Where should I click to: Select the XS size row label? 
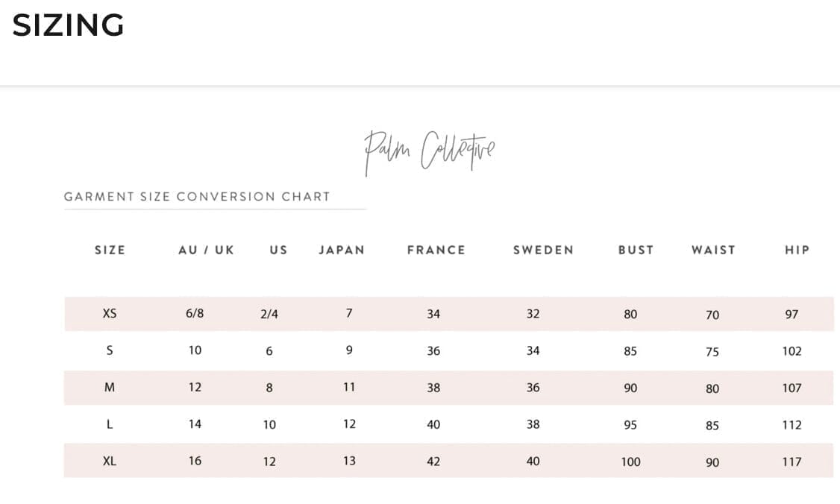pos(110,314)
